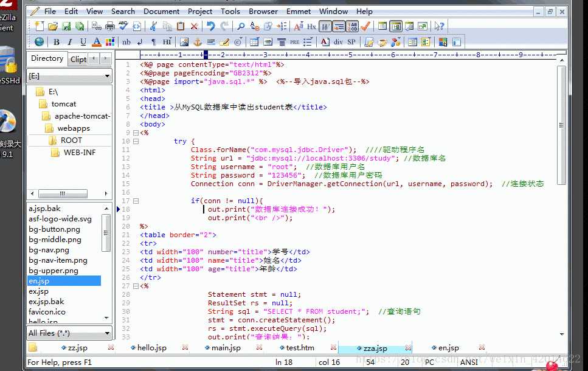
Task: Apply bold with the B icon
Action: coord(57,42)
